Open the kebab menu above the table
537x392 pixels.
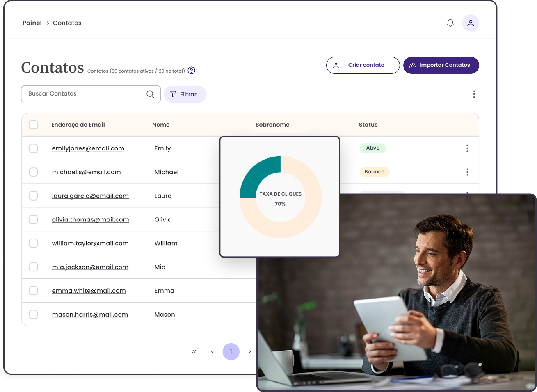(474, 94)
